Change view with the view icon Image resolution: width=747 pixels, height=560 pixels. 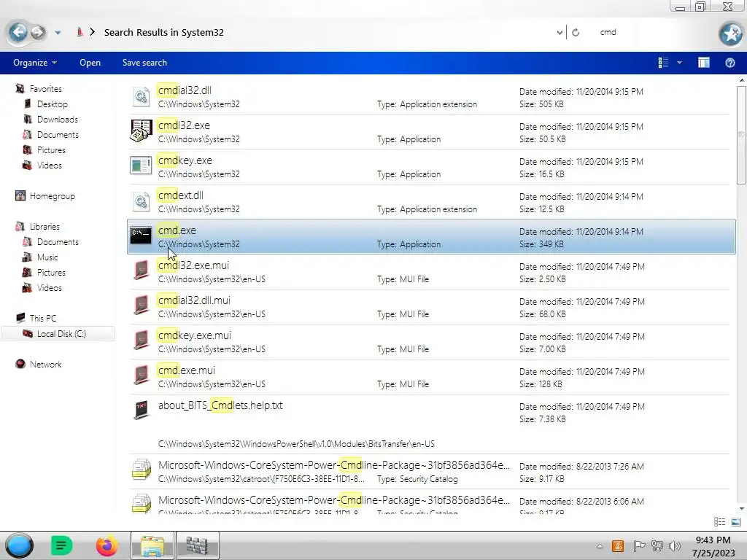point(663,63)
